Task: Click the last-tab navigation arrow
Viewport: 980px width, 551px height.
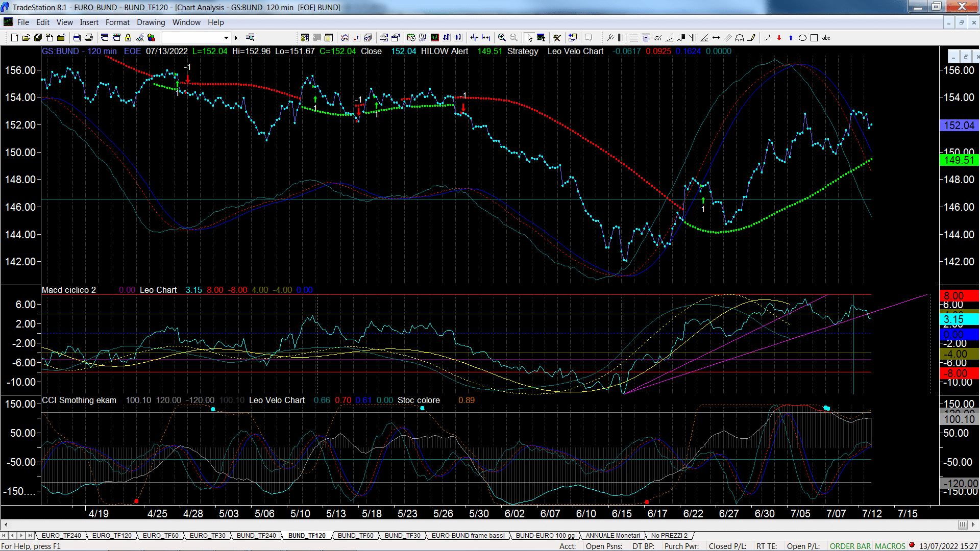Action: 30,535
